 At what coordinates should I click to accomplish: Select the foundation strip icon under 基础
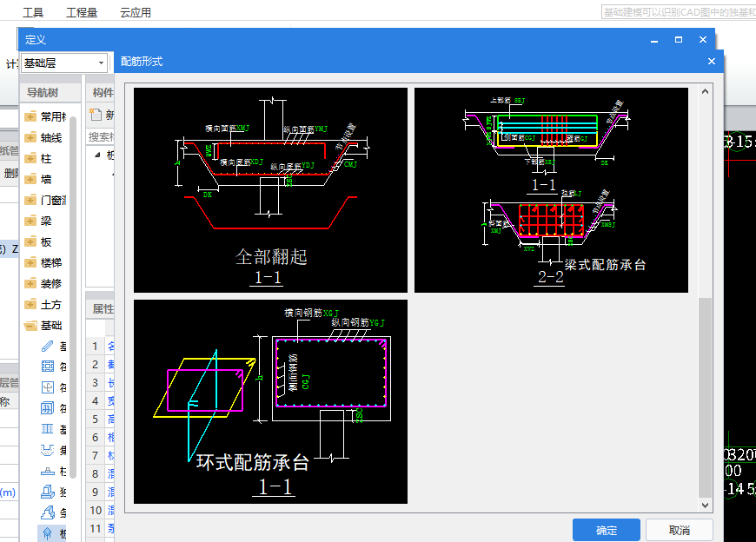coord(47,429)
